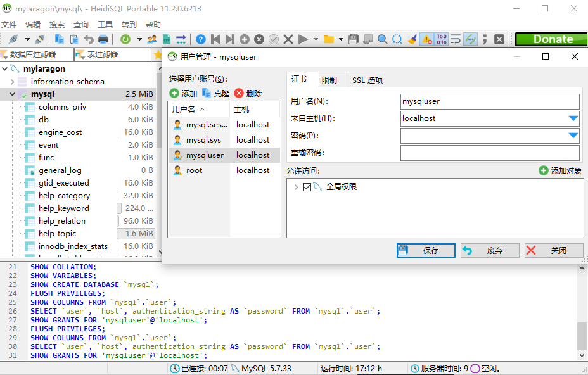This screenshot has height=375, width=588.
Task: Click the 关闭 close button
Action: point(554,250)
